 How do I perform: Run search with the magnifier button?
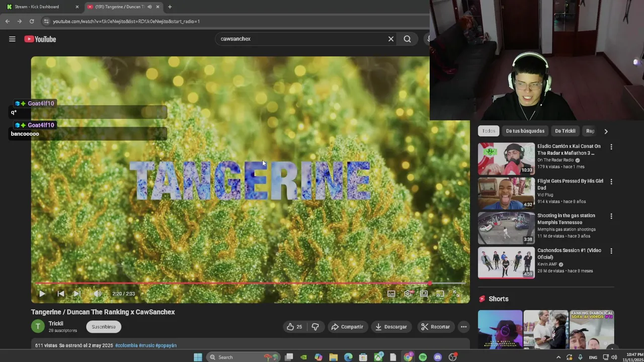click(x=407, y=39)
